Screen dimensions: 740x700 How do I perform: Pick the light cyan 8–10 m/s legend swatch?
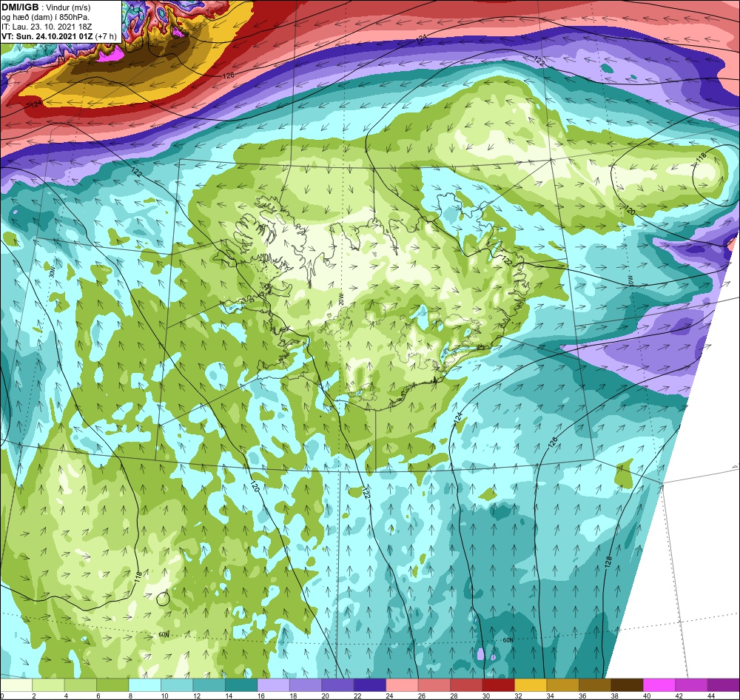pos(144,685)
